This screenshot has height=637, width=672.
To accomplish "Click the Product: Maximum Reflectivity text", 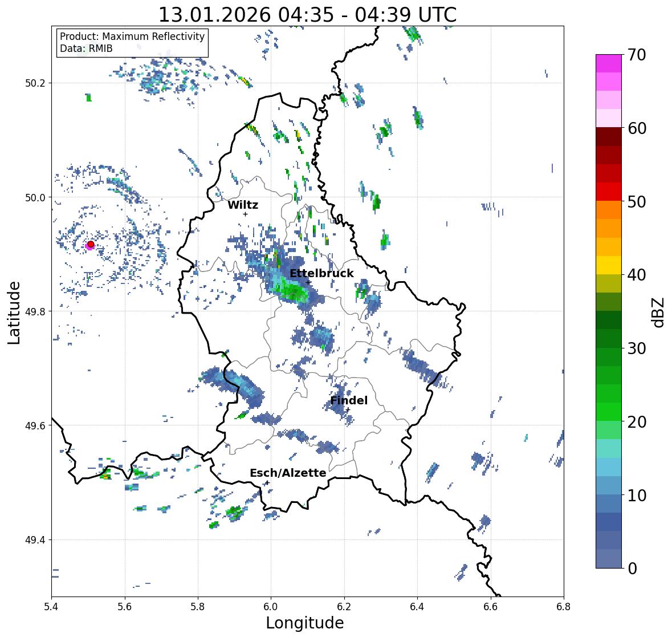I will [x=132, y=36].
